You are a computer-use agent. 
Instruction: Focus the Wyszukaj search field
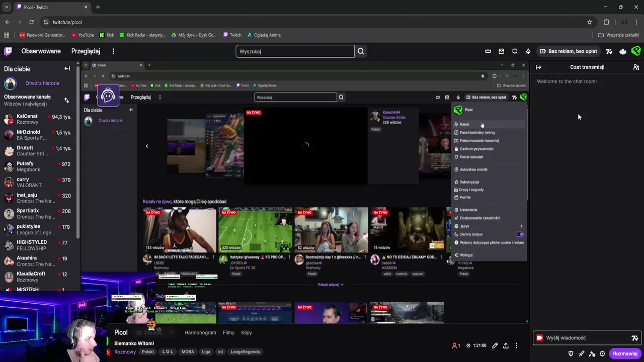pyautogui.click(x=295, y=51)
